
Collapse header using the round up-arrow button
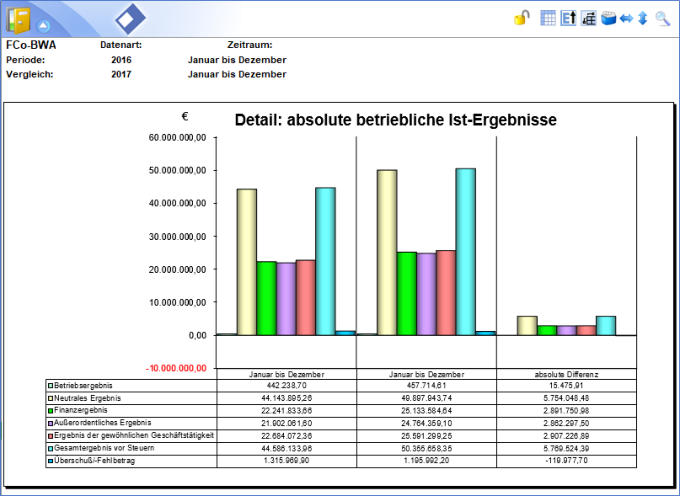pyautogui.click(x=44, y=24)
